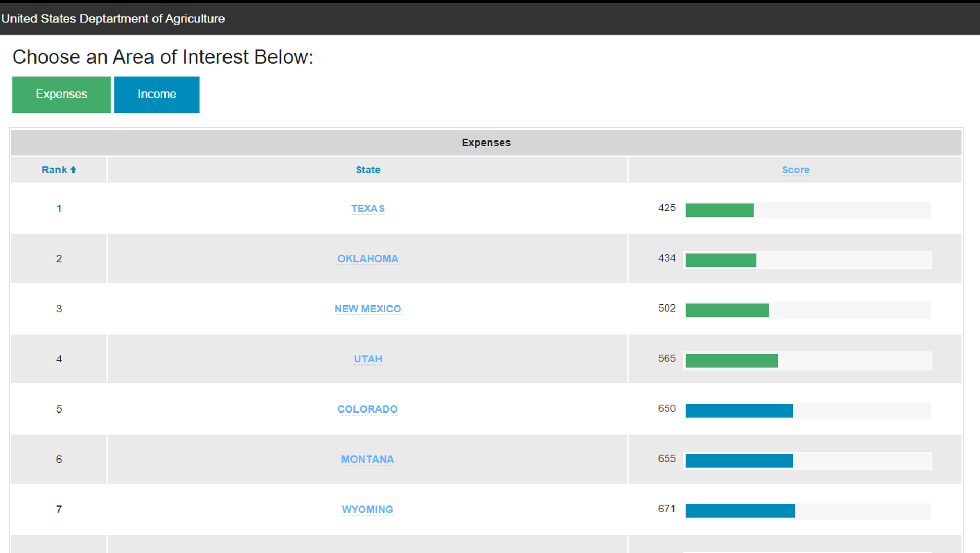Click rank number 3 cell
The image size is (980, 553).
pyautogui.click(x=59, y=309)
